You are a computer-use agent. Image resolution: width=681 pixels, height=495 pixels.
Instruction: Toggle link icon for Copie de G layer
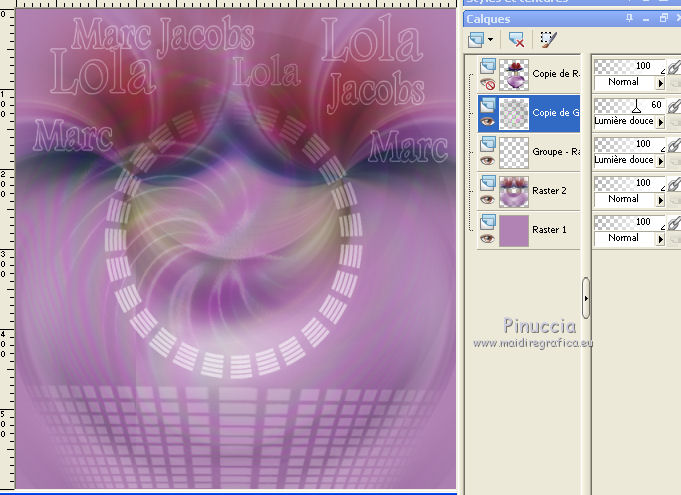tap(674, 106)
